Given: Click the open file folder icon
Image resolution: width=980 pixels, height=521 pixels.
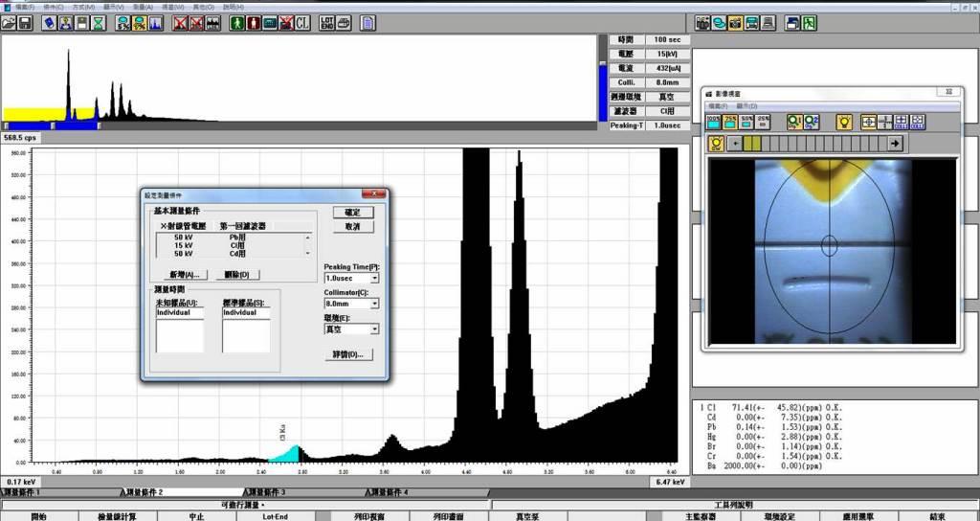Looking at the screenshot, I should click(10, 22).
